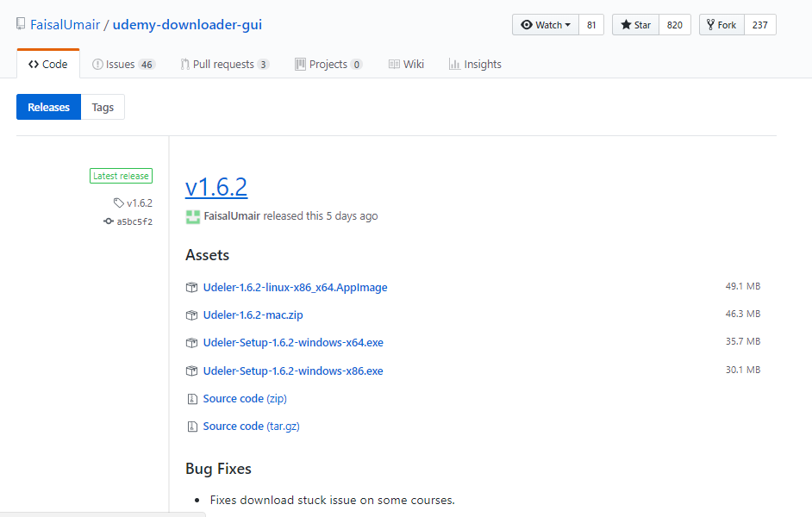Click the fork icon in Fork button

710,25
